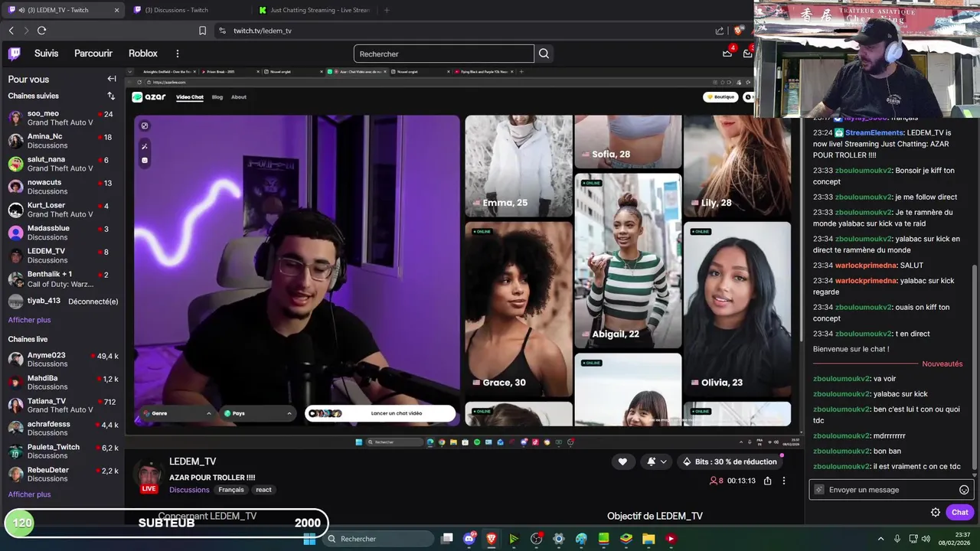Expand the Genre dropdown in Azar

[176, 413]
